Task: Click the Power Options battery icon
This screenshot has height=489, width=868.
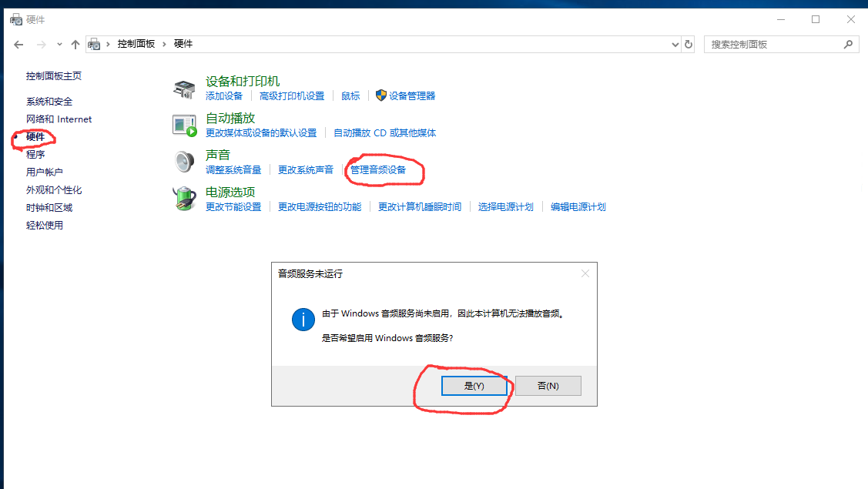Action: pos(184,199)
